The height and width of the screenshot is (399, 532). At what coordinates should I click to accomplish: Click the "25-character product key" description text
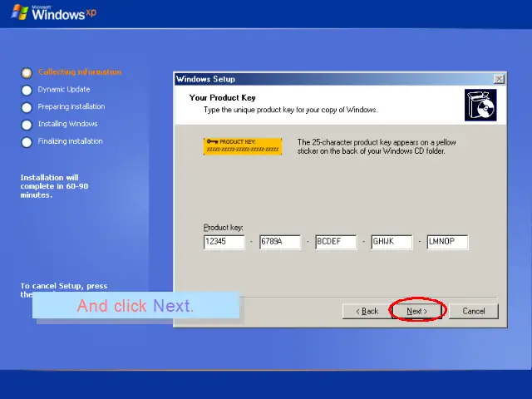377,146
